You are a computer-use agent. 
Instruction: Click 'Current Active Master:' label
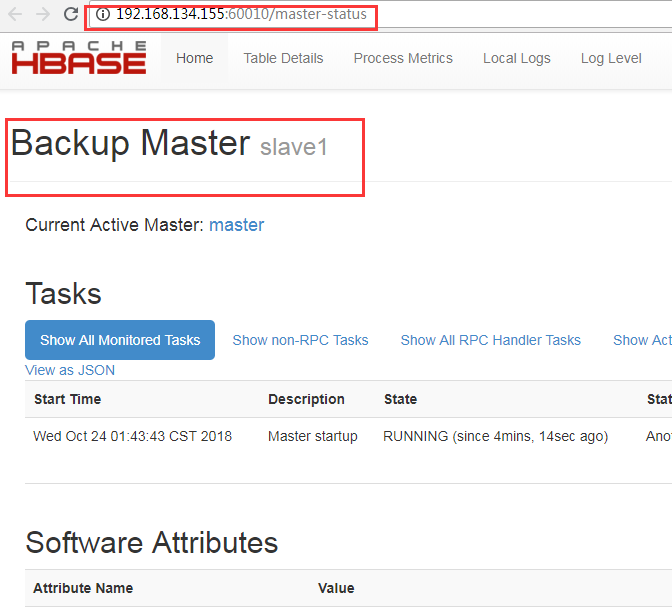[x=114, y=225]
